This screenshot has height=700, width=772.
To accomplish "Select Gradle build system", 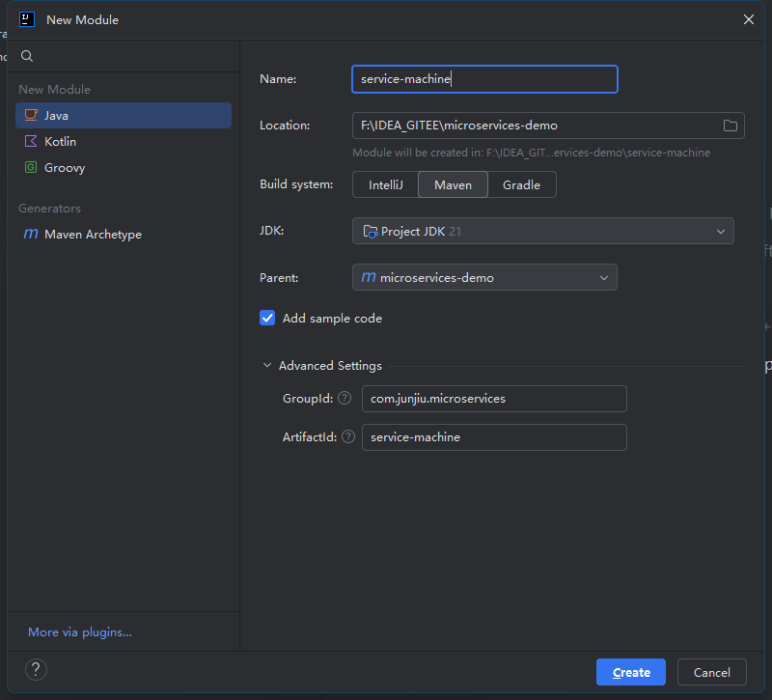I will coord(521,184).
